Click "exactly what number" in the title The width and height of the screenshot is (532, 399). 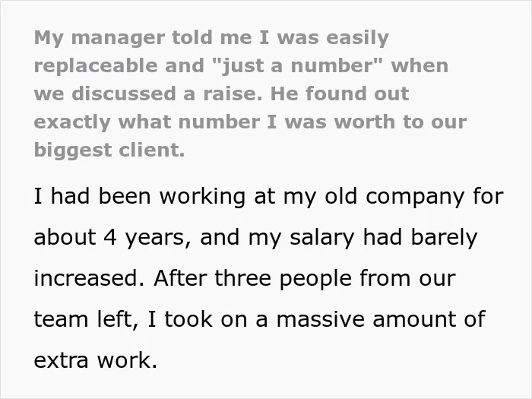click(x=147, y=122)
